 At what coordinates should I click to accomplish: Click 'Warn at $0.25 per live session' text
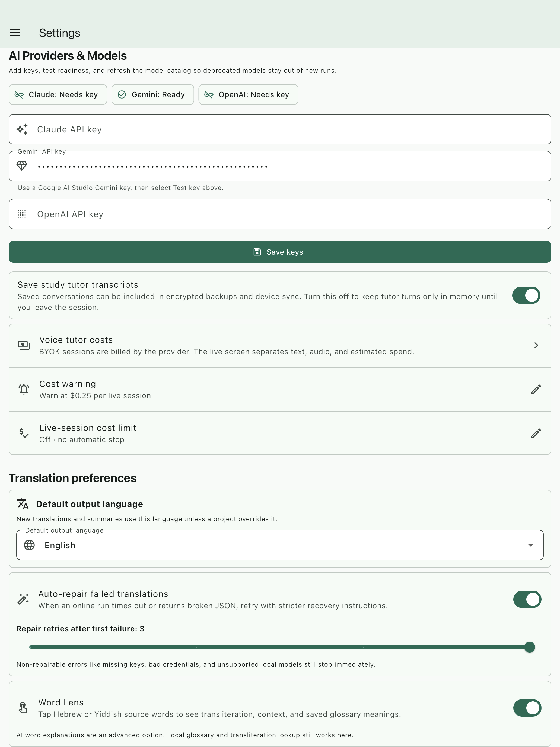click(95, 395)
